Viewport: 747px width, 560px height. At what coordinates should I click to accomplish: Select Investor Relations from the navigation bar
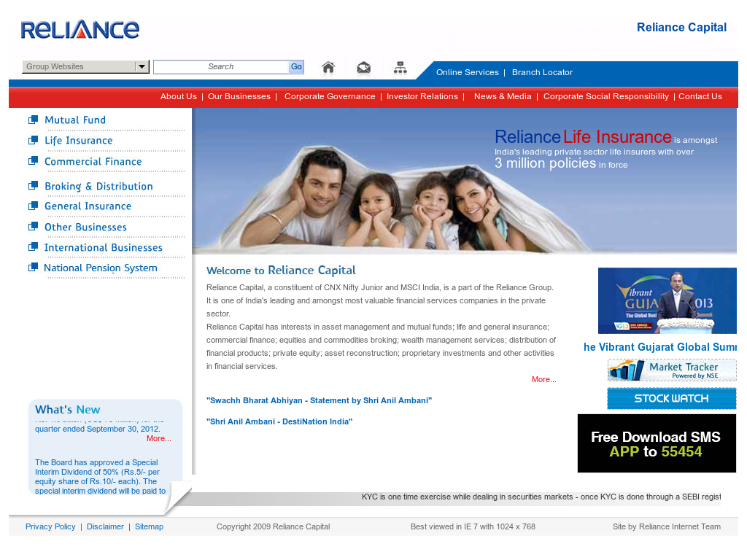point(423,96)
